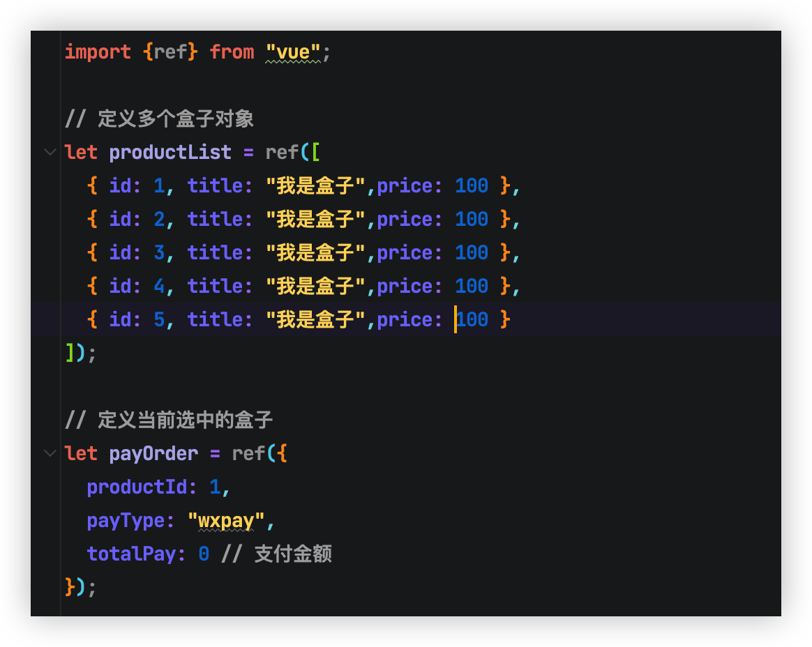Click the price key on the id 5 line
Image resolution: width=812 pixels, height=647 pixels.
[x=405, y=320]
